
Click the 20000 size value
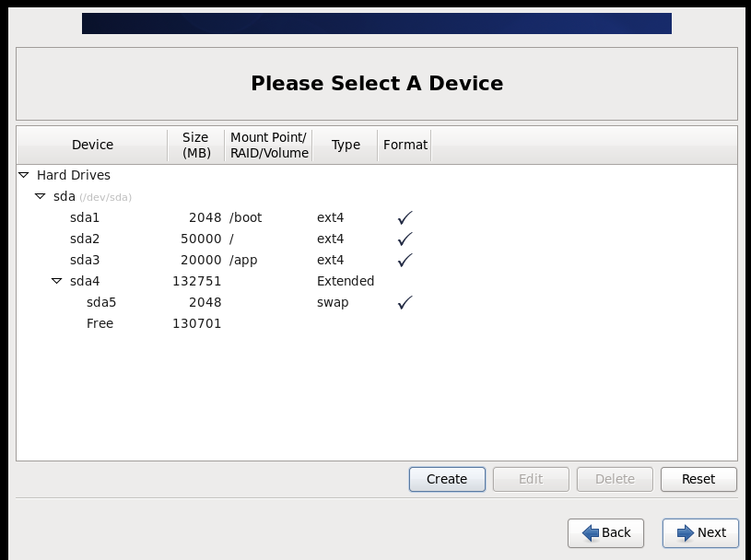coord(201,260)
